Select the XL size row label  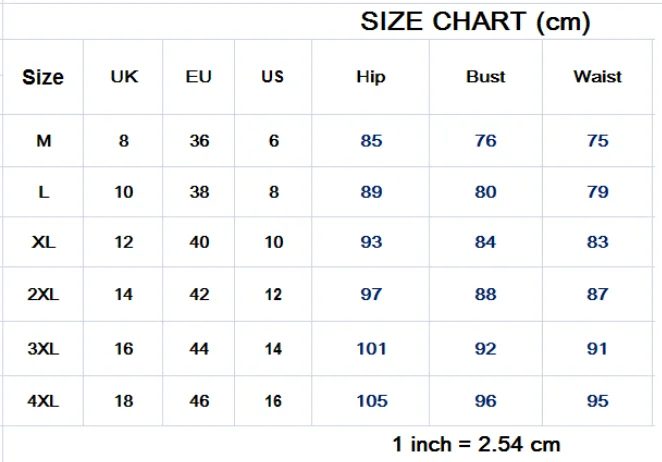[x=43, y=242]
